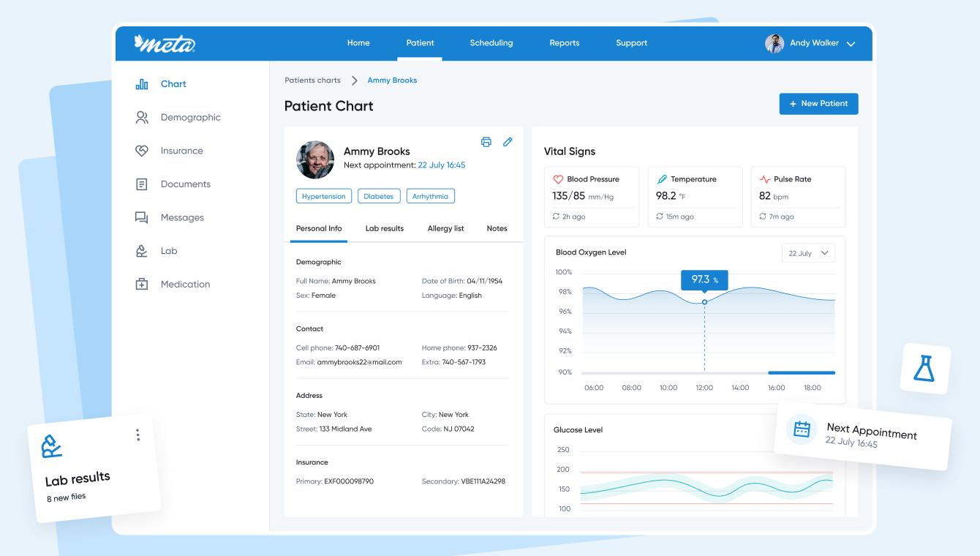The width and height of the screenshot is (980, 556).
Task: Click the New Patient button
Action: coord(818,104)
